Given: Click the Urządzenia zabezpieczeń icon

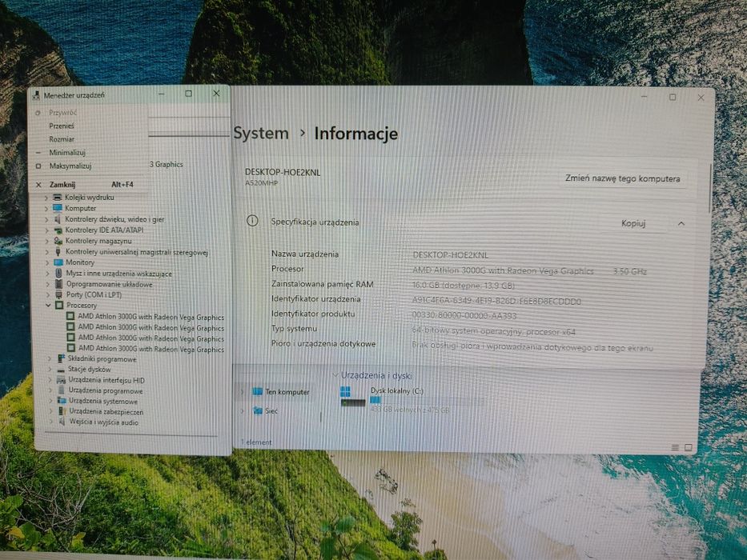Looking at the screenshot, I should pos(62,411).
